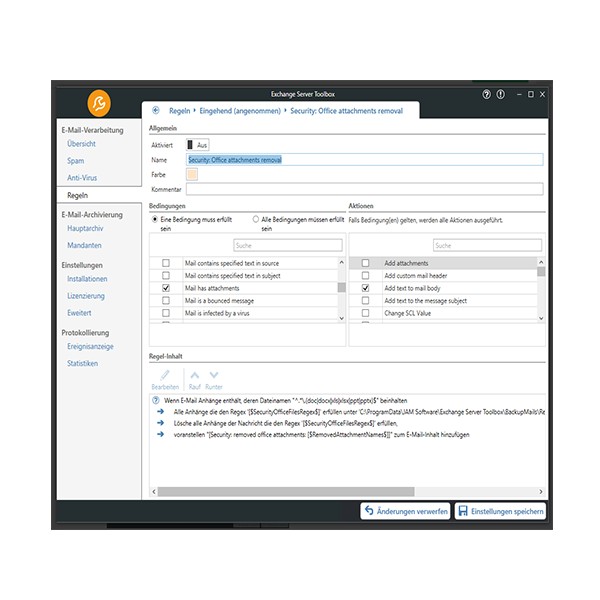Click the Bearbeiten pencil icon
The width and height of the screenshot is (600, 600).
point(165,375)
